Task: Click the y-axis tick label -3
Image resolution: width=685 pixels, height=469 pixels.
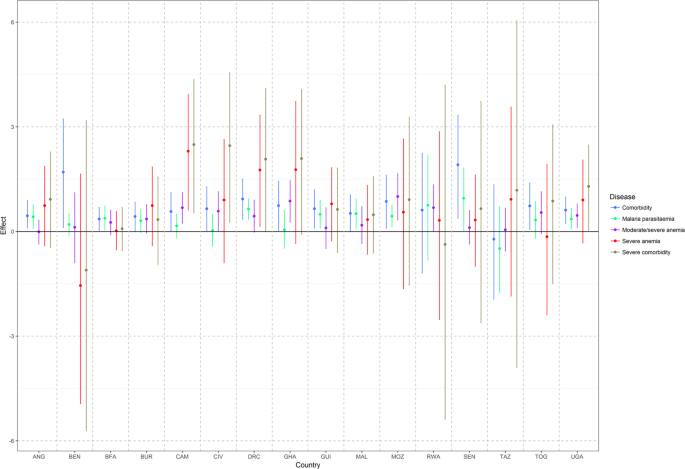Action: point(11,336)
